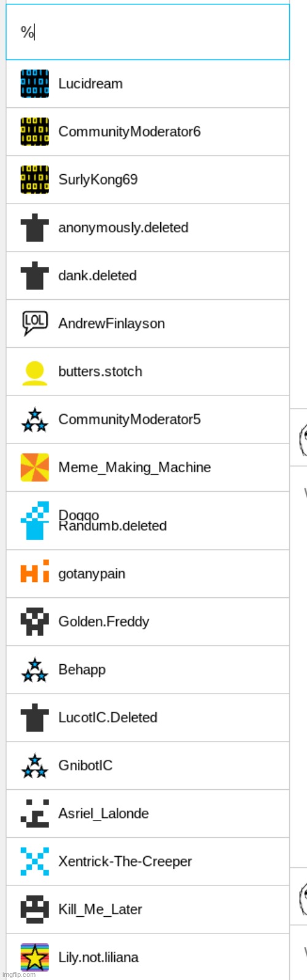Click CommunityModerator5's three-star icon

pos(34,419)
